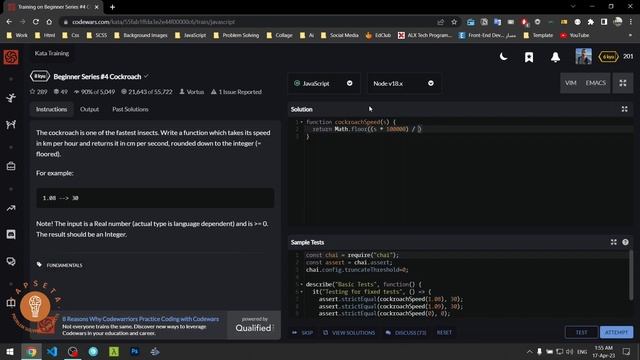Open the JavaScript bookmarks folder
This screenshot has height=360, width=640.
tap(191, 36)
